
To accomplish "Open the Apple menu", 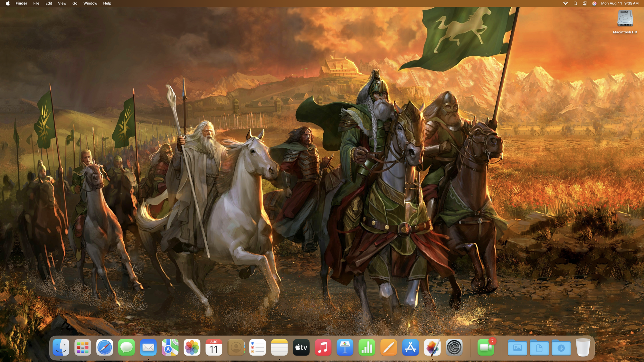I will pos(8,3).
